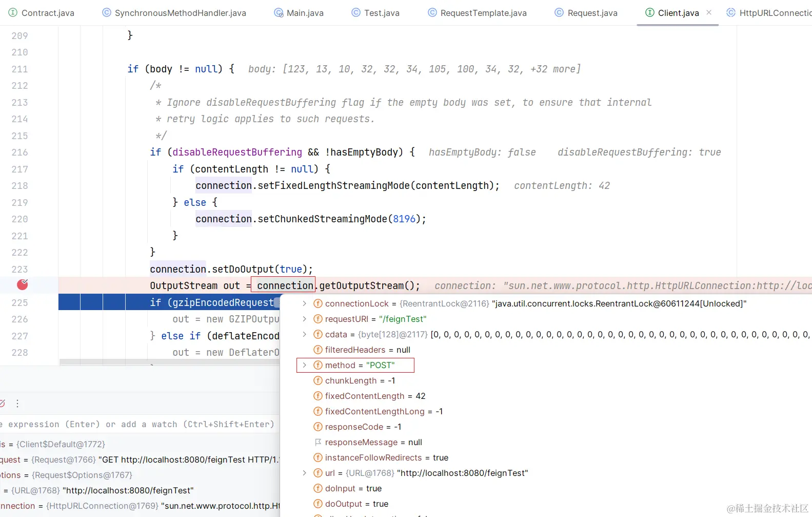Open the debugger more options menu
Viewport: 812px width, 517px height.
(x=17, y=404)
